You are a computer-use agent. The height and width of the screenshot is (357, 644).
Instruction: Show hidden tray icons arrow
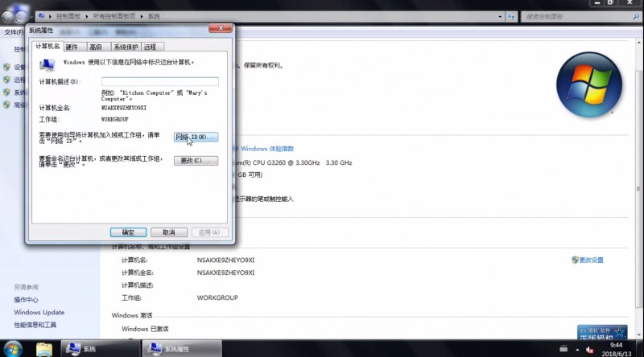(577, 350)
